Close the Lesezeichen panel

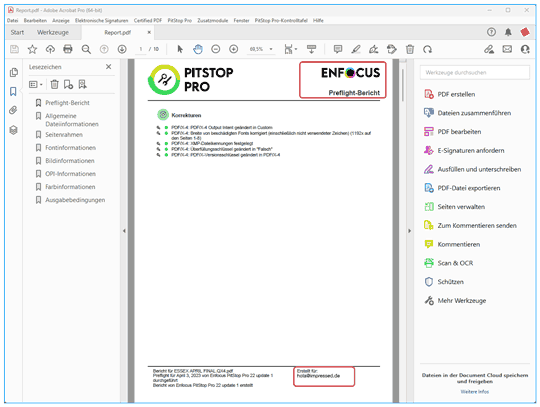pos(108,66)
